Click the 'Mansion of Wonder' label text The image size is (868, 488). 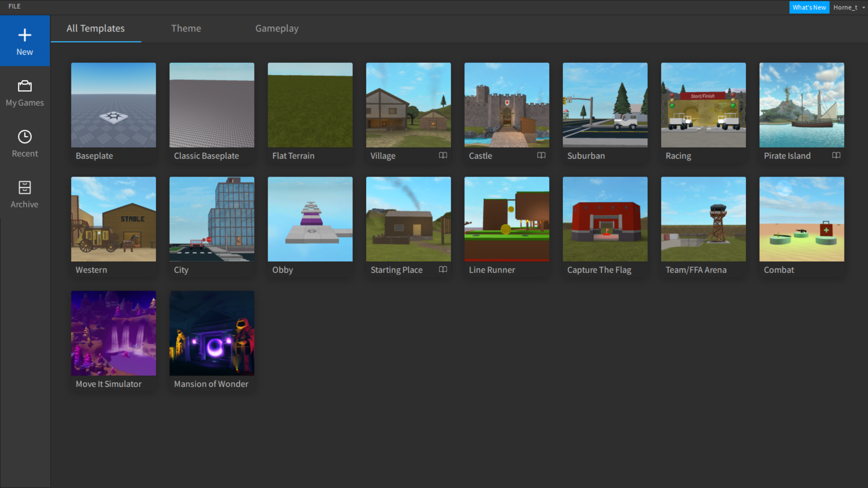pos(211,384)
